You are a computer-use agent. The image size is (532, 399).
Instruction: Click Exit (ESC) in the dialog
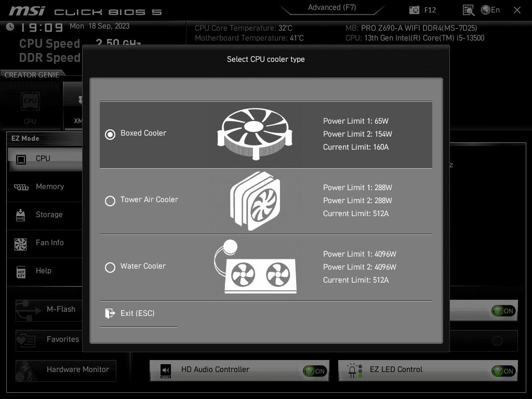click(137, 313)
